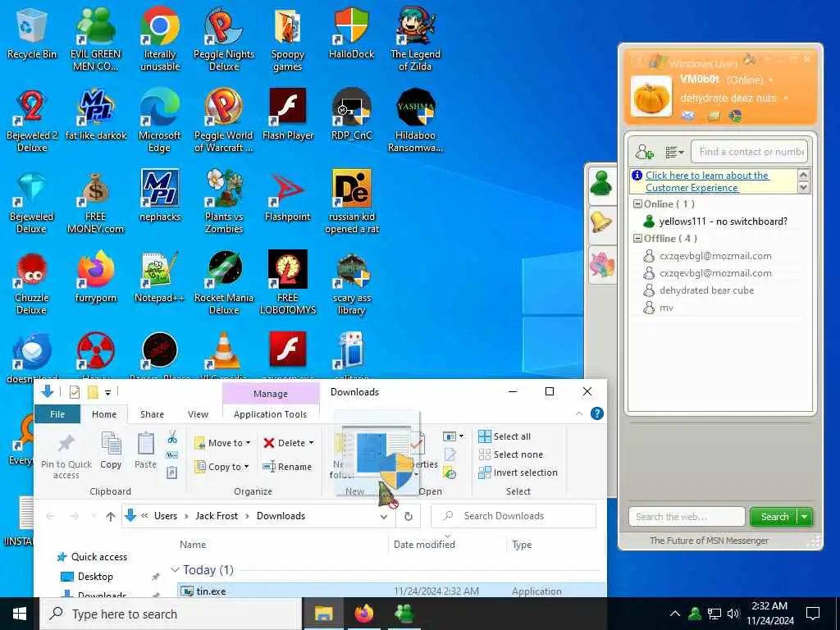Open the Move to dropdown
This screenshot has height=630, width=840.
pyautogui.click(x=222, y=443)
